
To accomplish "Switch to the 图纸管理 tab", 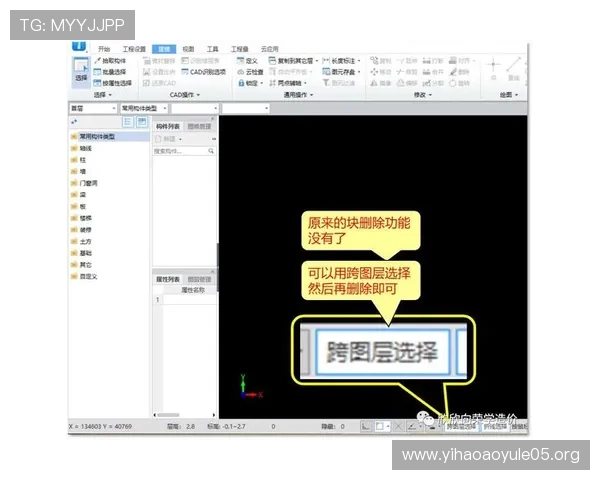I will click(199, 127).
